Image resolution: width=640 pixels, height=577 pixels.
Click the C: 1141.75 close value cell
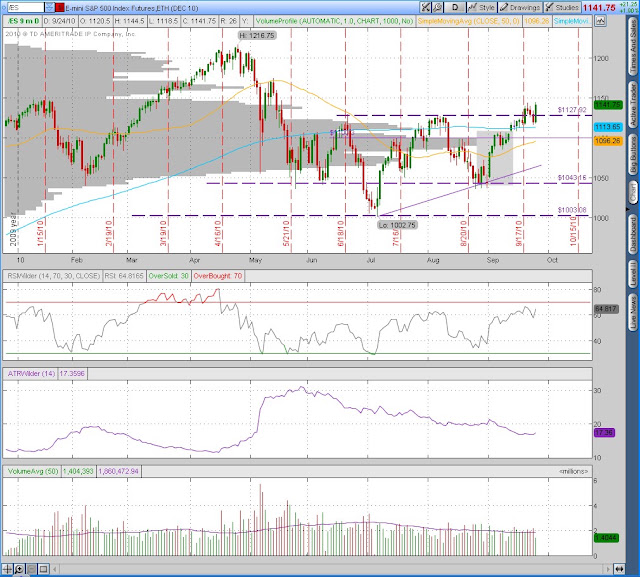click(x=200, y=21)
